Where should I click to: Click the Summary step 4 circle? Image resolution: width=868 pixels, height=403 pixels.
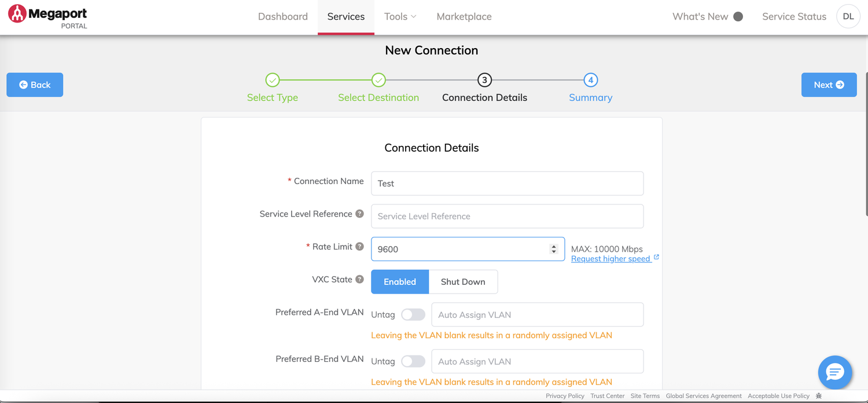tap(590, 80)
